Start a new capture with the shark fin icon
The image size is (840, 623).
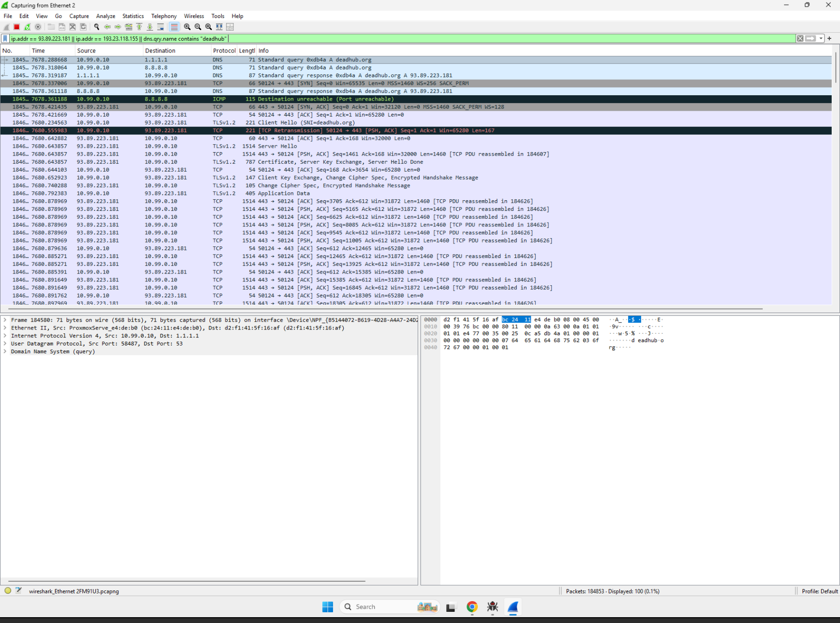(6, 27)
